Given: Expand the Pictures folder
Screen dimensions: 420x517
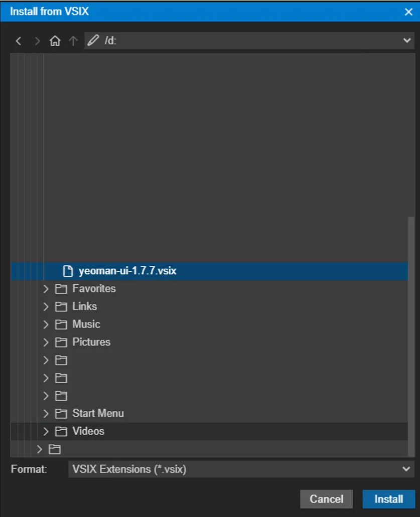Looking at the screenshot, I should pos(46,342).
